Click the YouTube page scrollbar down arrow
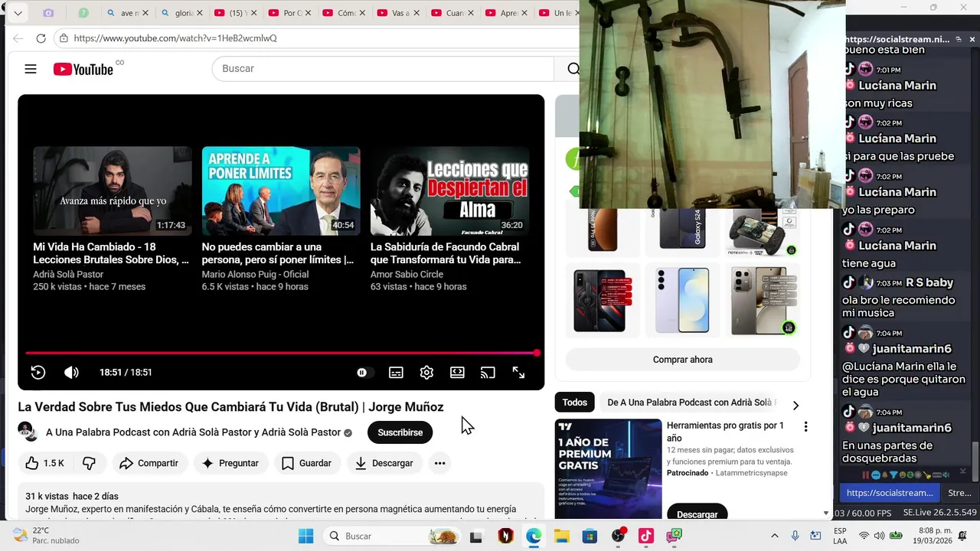Screen dimensions: 980x551 pos(826,514)
